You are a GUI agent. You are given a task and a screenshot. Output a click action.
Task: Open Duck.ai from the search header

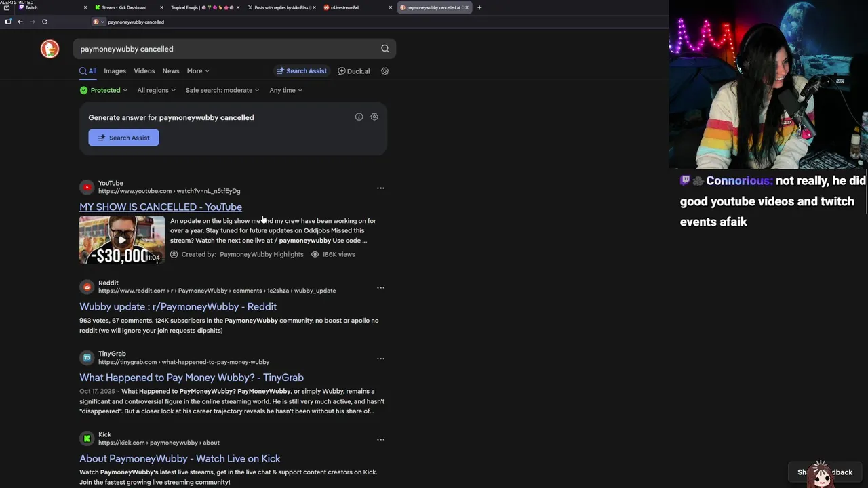tap(354, 71)
